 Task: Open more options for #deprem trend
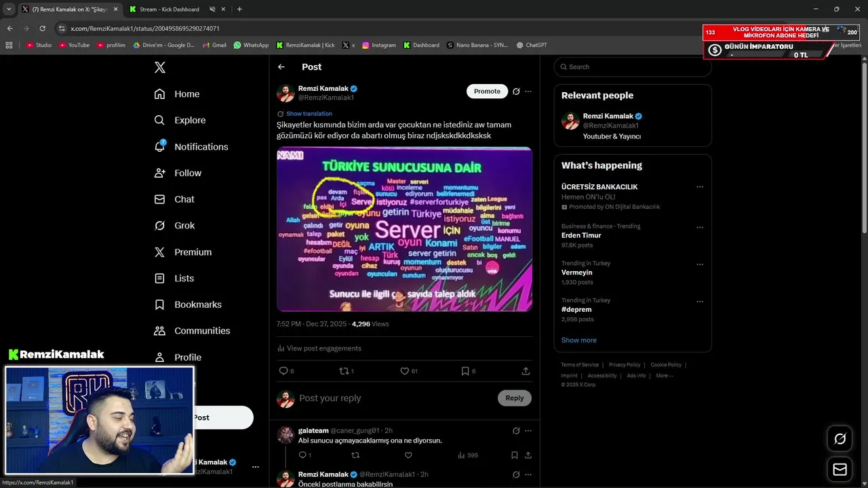pyautogui.click(x=700, y=302)
